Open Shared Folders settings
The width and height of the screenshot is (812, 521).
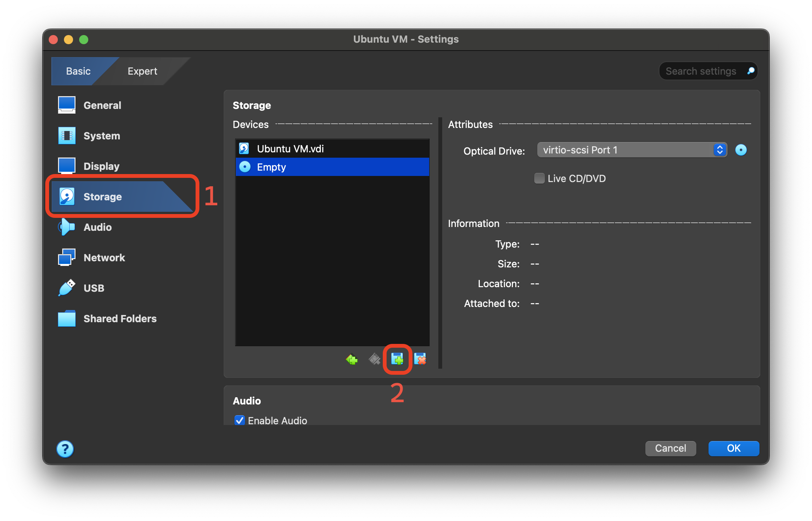click(x=120, y=318)
